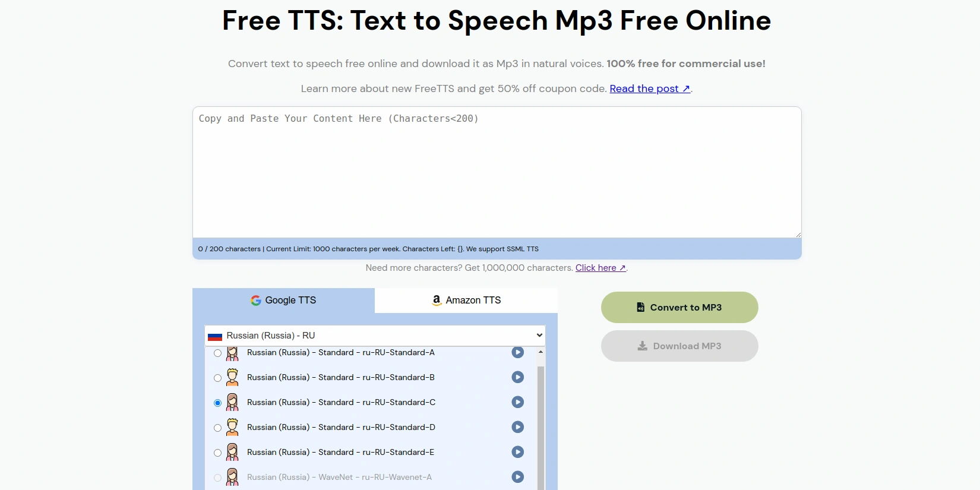
Task: Play preview for ru-RU-Wavenet-A voice
Action: (518, 477)
